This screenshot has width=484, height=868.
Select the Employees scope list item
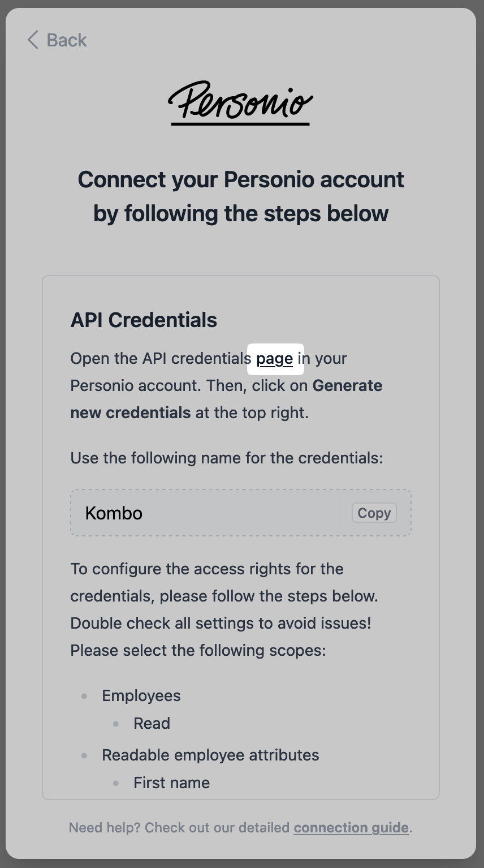pos(141,695)
